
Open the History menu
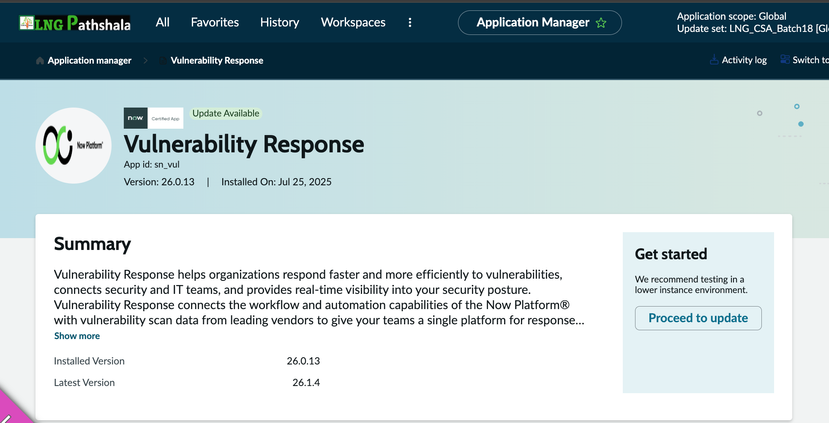pyautogui.click(x=279, y=22)
